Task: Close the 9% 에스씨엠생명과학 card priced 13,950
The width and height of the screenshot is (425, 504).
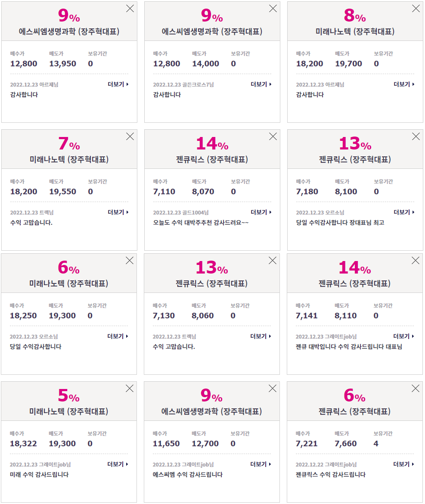Action: pyautogui.click(x=130, y=8)
